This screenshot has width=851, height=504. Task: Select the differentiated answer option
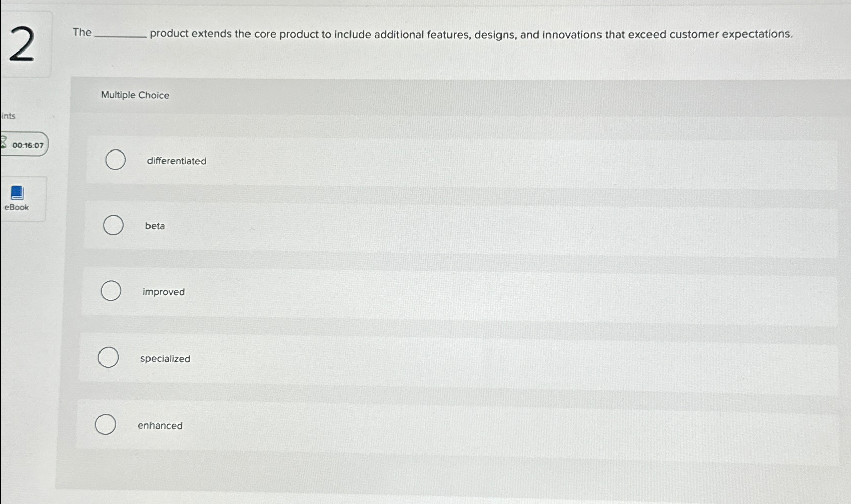pyautogui.click(x=115, y=160)
